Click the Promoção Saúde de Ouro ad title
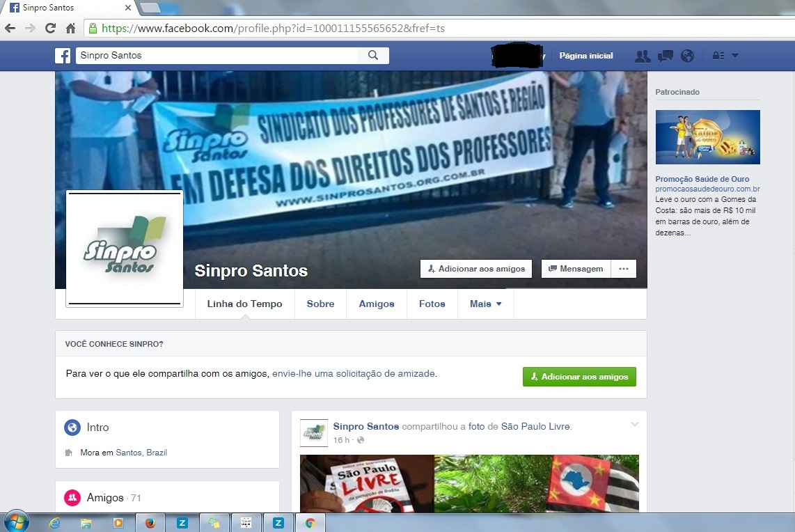Screen dimensions: 795x532 click(x=702, y=179)
